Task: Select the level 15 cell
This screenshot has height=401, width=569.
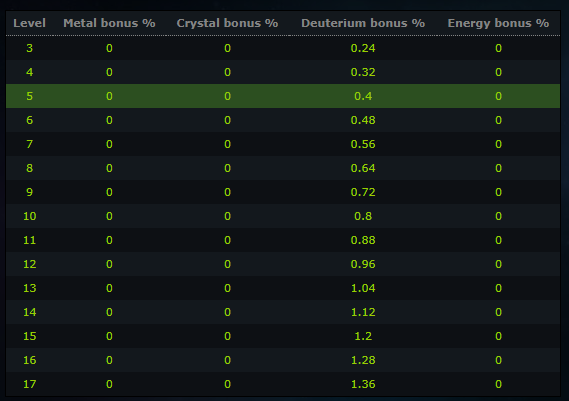Action: pos(29,336)
